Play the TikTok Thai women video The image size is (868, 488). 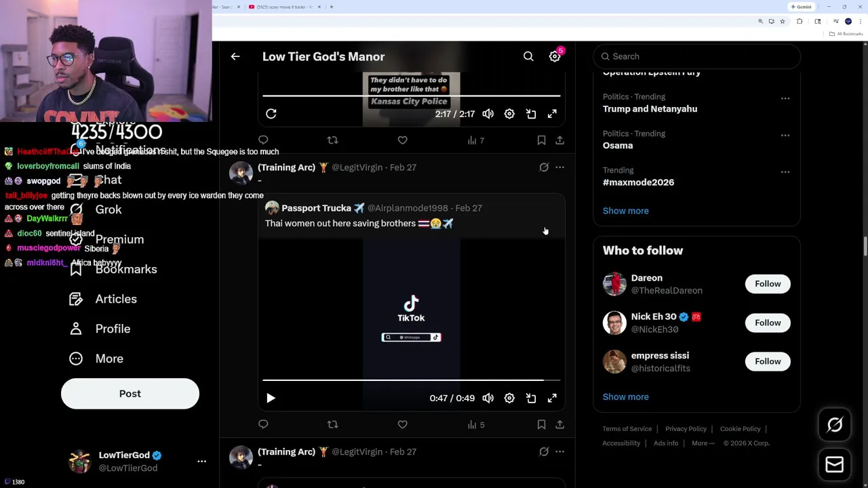271,399
